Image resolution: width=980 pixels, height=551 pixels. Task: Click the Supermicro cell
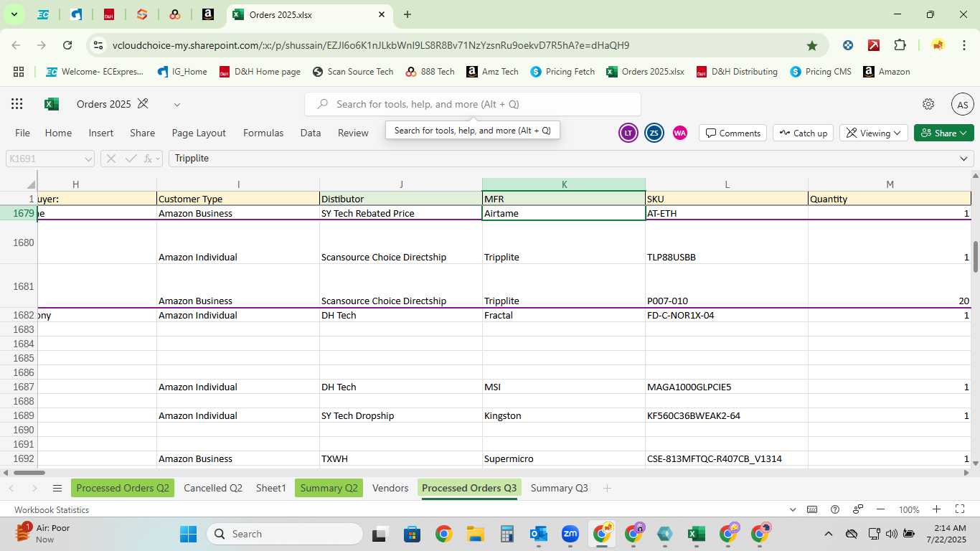[564, 458]
